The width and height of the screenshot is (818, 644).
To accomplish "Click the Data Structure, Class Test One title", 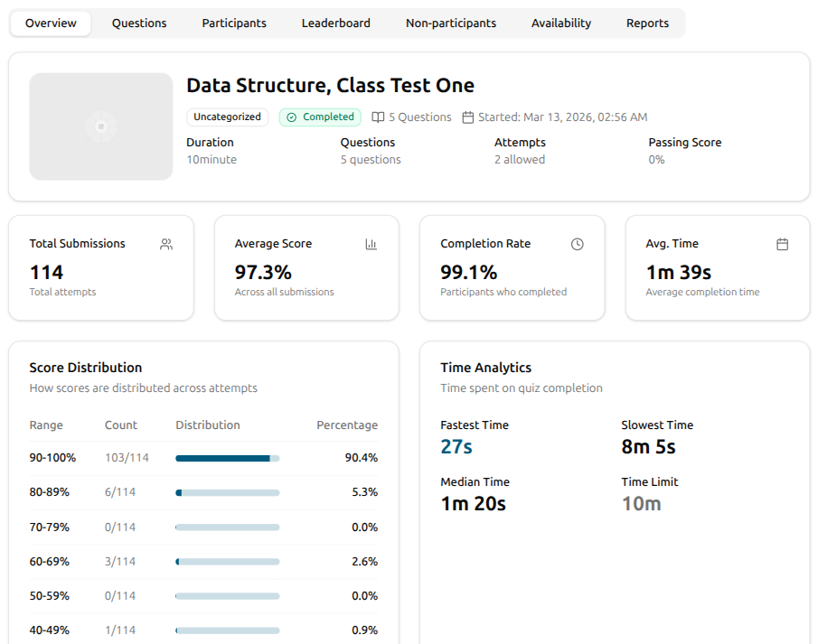I will [330, 85].
